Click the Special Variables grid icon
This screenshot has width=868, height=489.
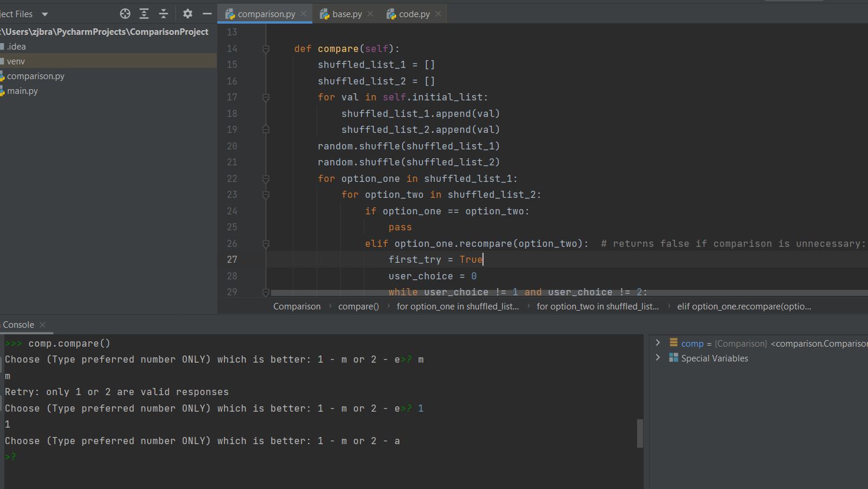pos(674,357)
